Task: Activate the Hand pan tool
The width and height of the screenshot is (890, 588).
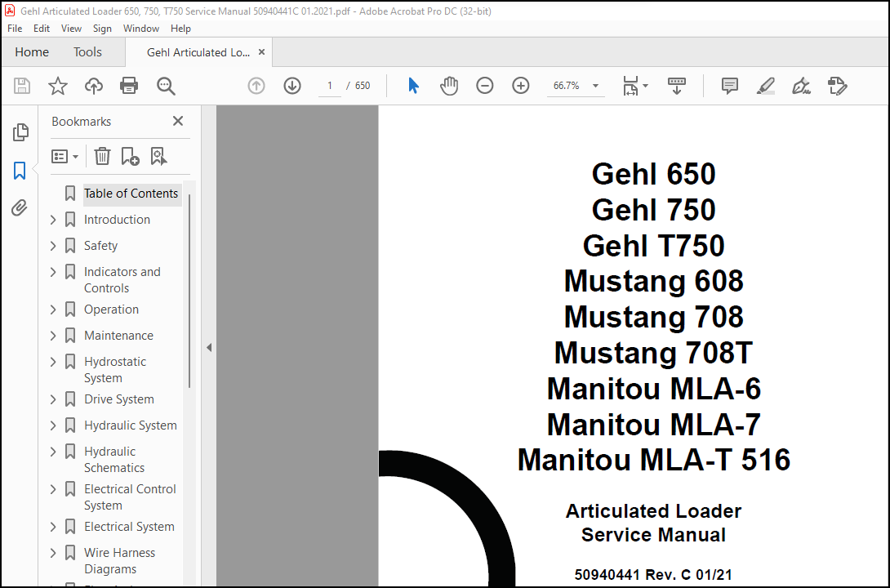Action: [448, 86]
